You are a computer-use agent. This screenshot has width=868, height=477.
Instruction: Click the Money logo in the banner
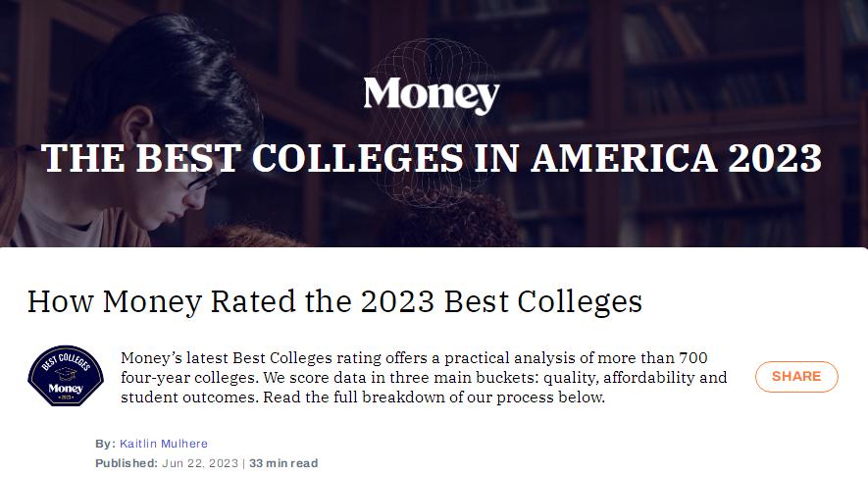pos(432,95)
